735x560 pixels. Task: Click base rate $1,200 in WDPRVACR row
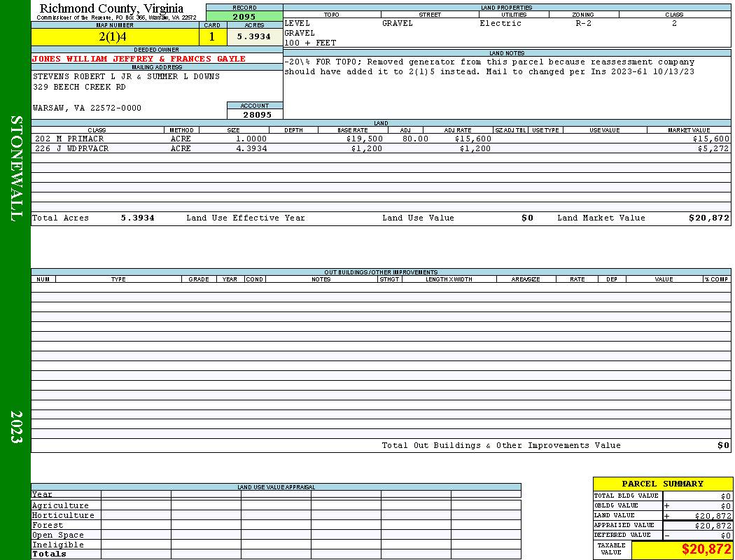point(367,148)
